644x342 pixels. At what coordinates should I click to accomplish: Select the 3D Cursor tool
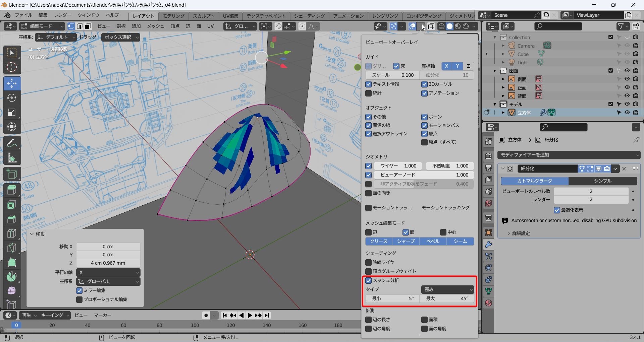tap(12, 67)
